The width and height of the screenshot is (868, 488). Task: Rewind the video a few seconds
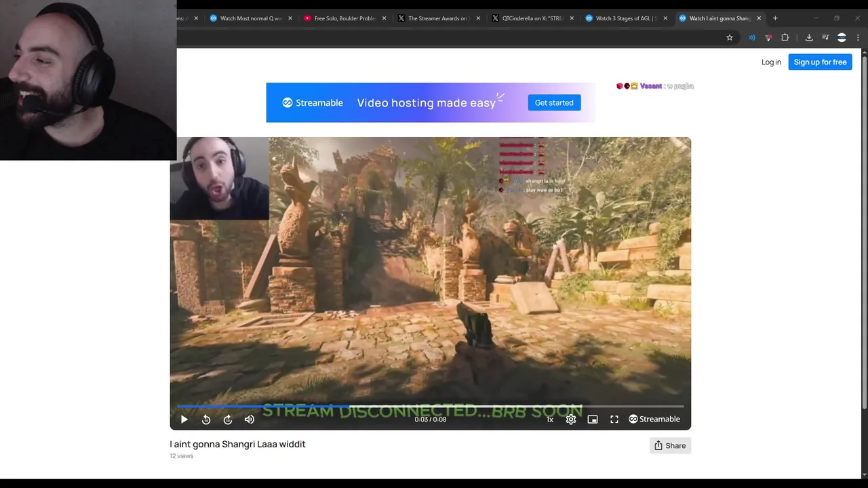(x=206, y=420)
